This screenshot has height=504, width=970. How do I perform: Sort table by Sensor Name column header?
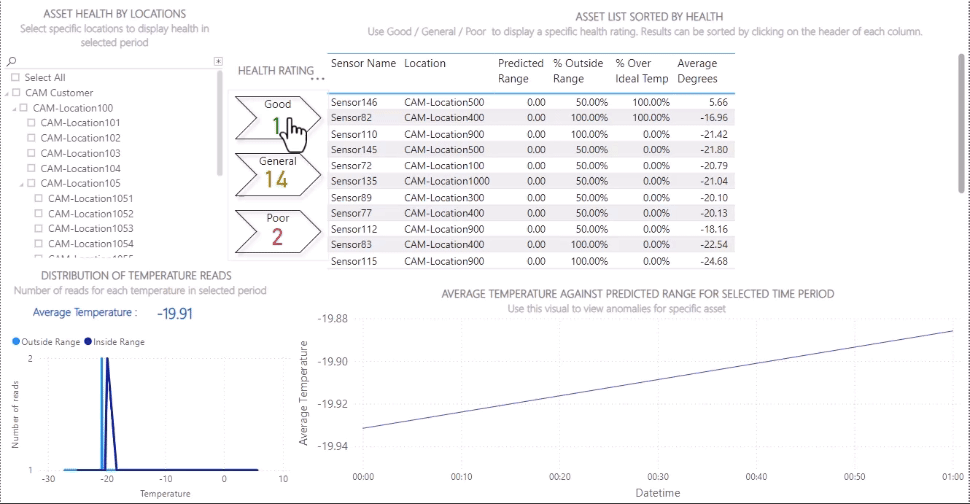click(363, 64)
